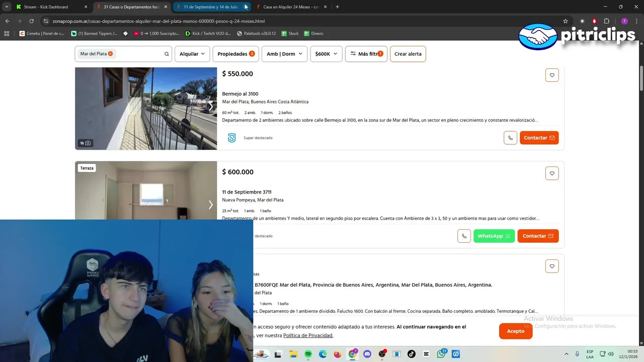
Task: Click the search magnifier in location box
Action: click(x=167, y=54)
